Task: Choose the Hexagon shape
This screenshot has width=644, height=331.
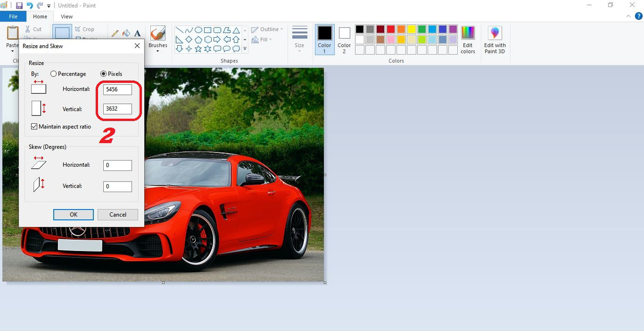Action: point(208,39)
